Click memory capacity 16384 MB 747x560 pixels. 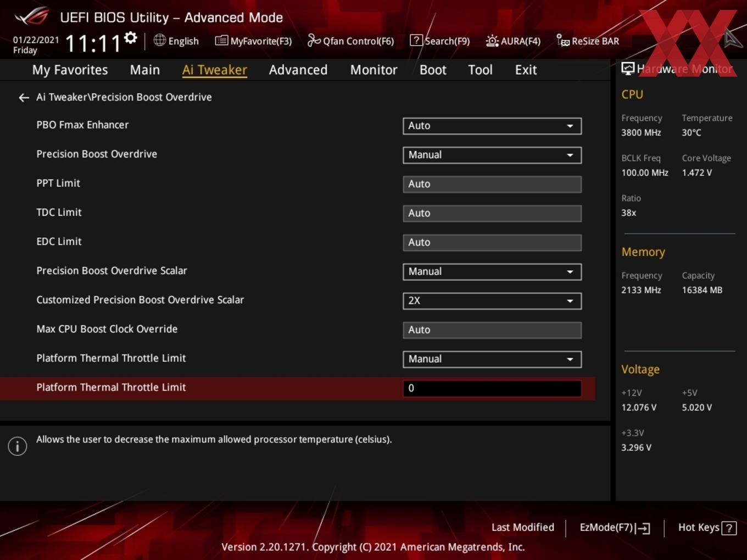(x=702, y=290)
